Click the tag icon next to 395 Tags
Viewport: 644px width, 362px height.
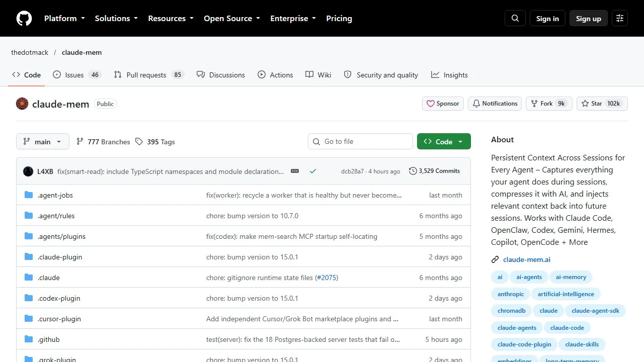coord(139,142)
